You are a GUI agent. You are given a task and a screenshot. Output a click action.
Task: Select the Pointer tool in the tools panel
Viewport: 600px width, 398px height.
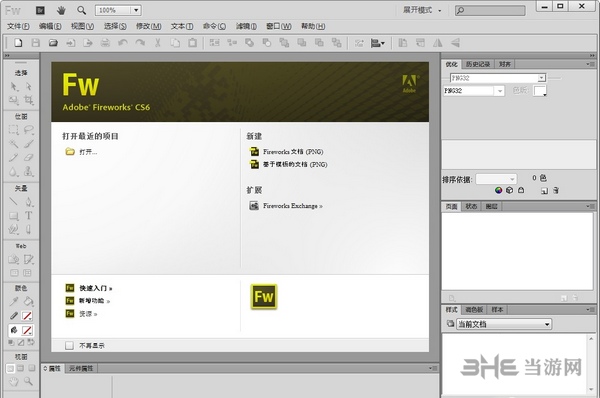pos(14,86)
